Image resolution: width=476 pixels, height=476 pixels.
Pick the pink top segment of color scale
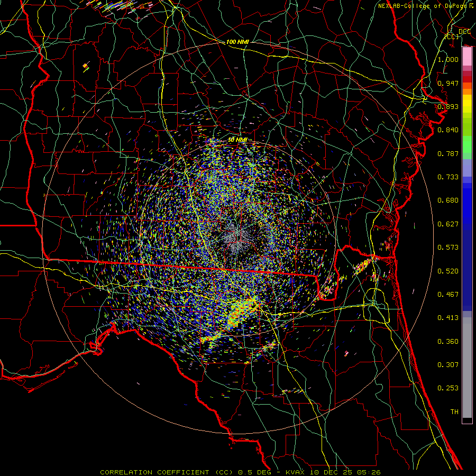point(467,57)
